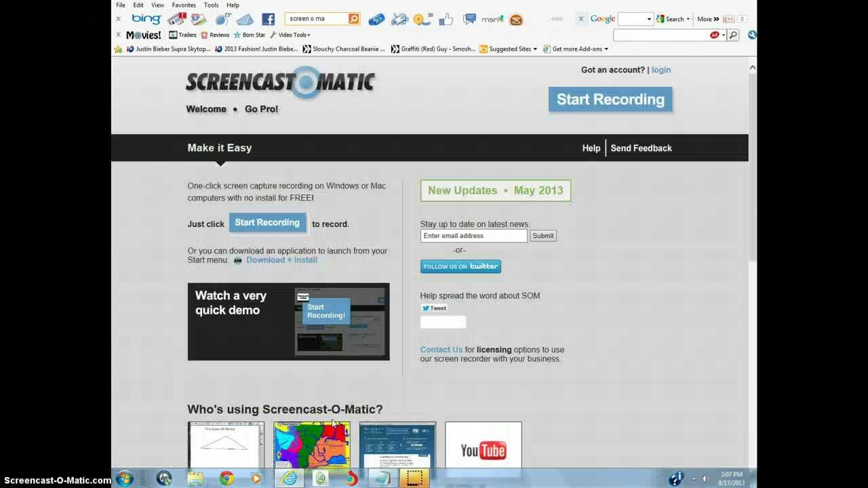The height and width of the screenshot is (488, 868).
Task: Click the MSN toolbar icon
Action: tap(492, 19)
